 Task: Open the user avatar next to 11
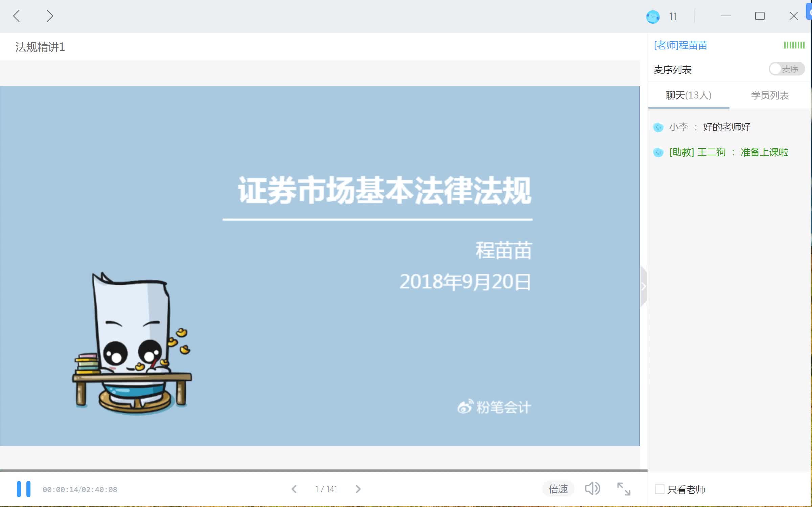click(653, 17)
